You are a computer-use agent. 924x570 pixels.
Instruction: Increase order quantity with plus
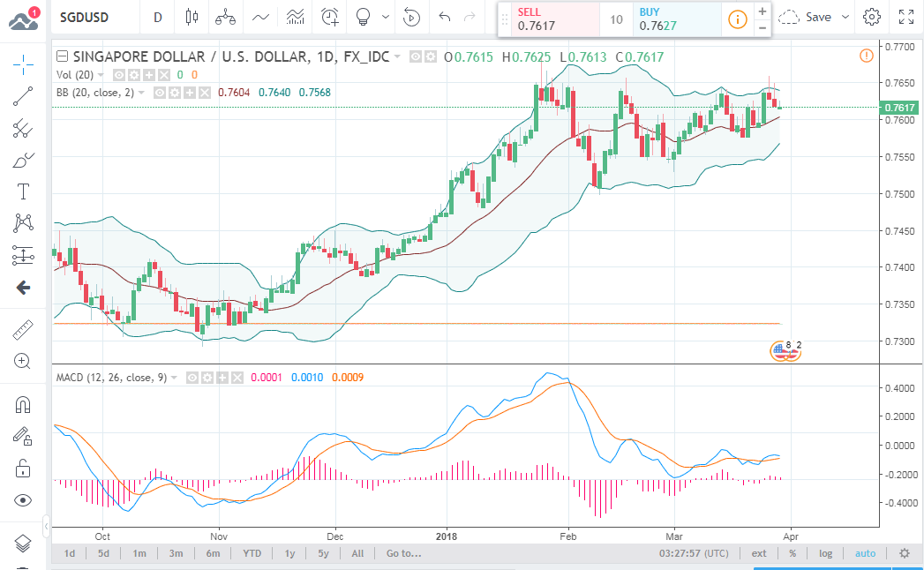762,11
